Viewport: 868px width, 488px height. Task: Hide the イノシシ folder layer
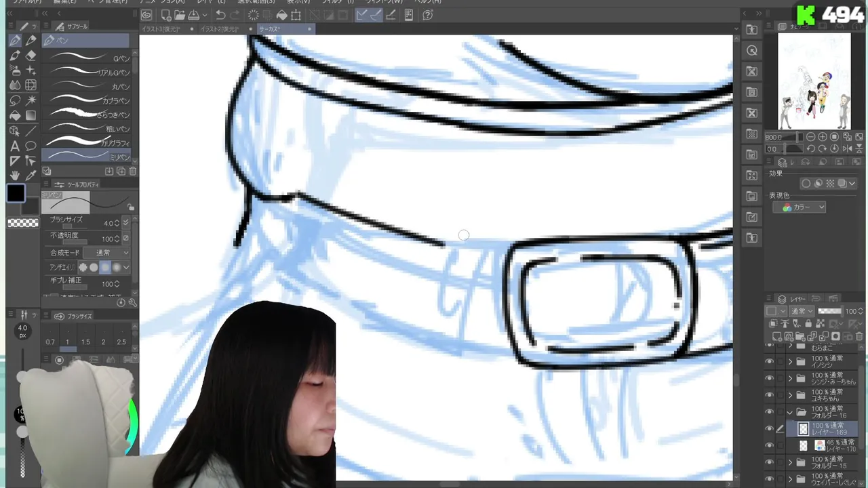(x=769, y=362)
